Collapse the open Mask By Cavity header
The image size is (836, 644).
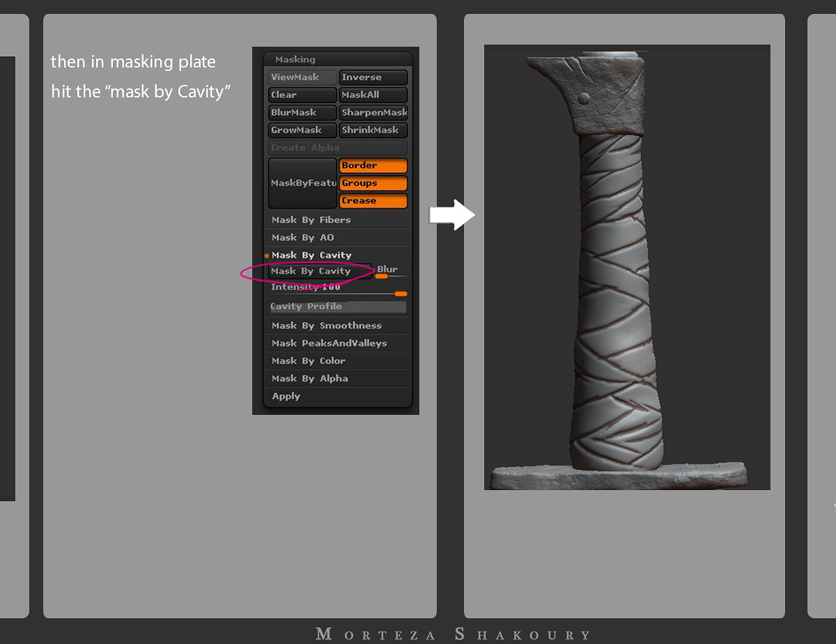[338, 255]
